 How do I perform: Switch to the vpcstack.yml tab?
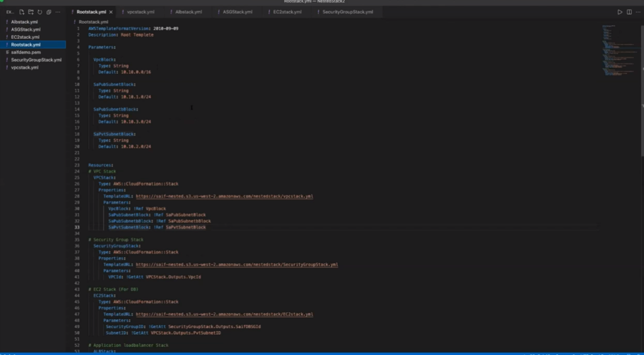click(140, 12)
